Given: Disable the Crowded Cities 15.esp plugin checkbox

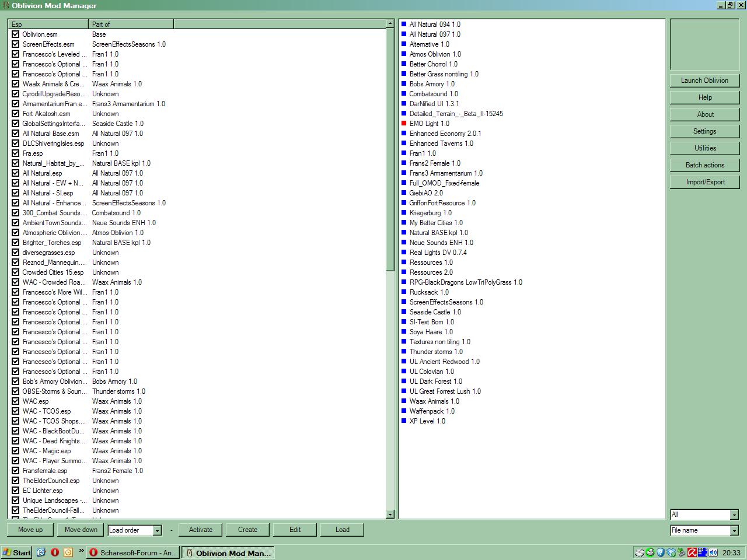Looking at the screenshot, I should click(16, 272).
